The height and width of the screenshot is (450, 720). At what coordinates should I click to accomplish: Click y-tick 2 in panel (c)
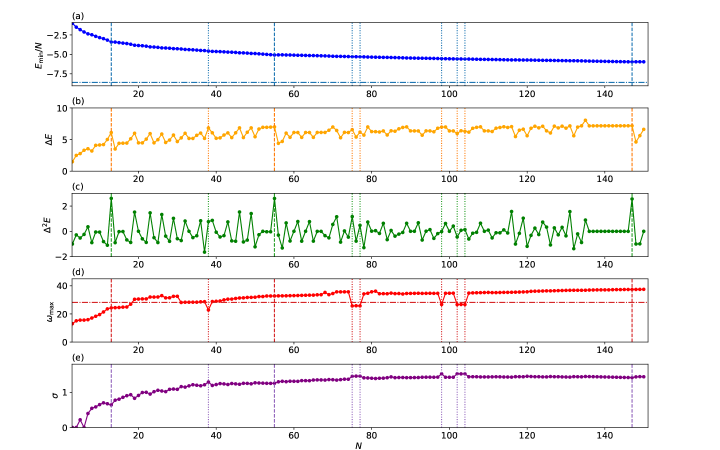(65, 206)
